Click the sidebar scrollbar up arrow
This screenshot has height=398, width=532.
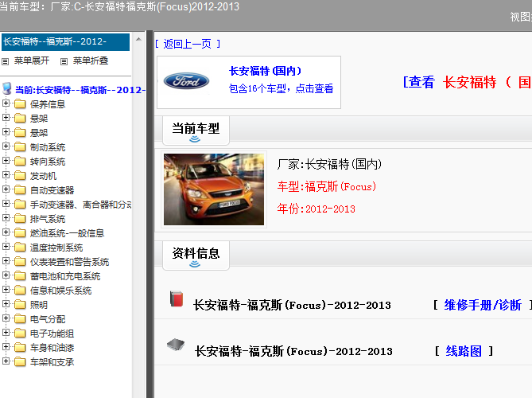138,39
